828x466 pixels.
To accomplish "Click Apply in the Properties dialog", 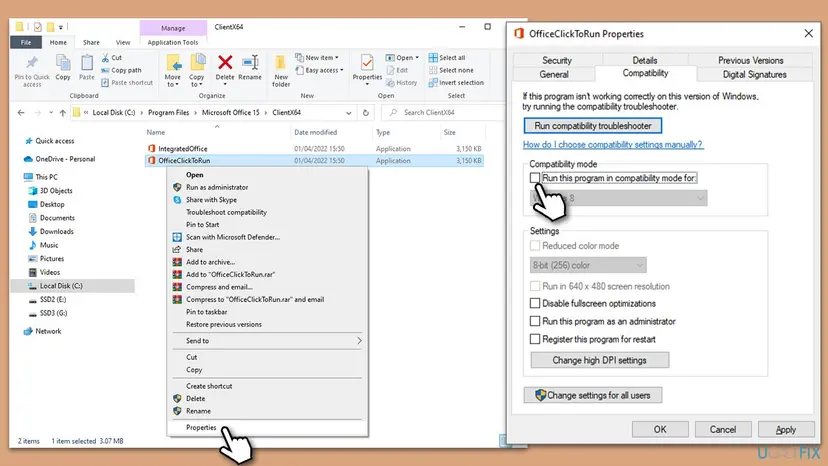I will point(786,430).
